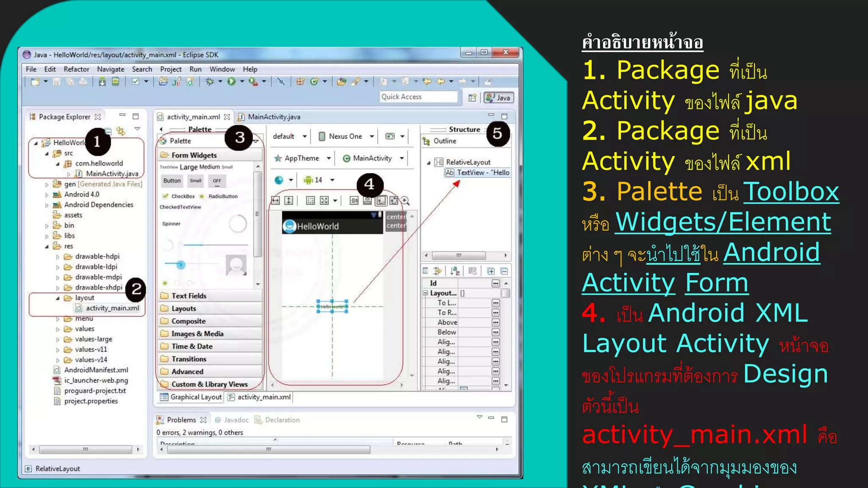868x488 pixels.
Task: Select the CheckBox widget in the palette
Action: click(179, 196)
